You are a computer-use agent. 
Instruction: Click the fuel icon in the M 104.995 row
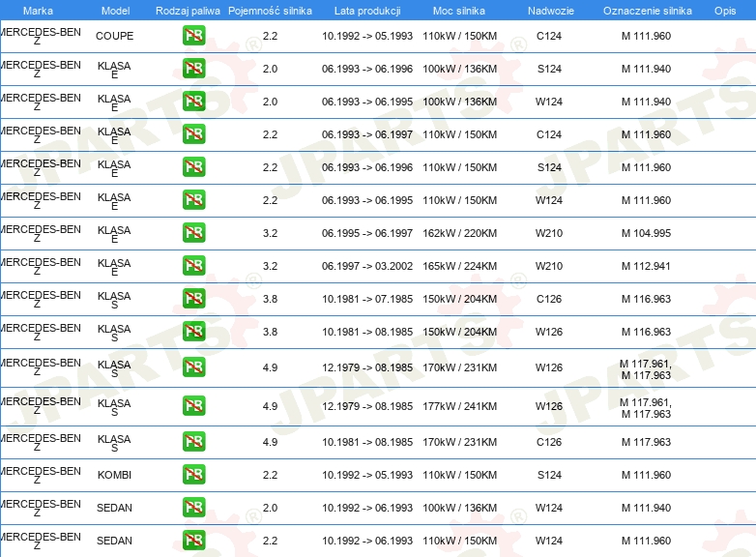193,232
